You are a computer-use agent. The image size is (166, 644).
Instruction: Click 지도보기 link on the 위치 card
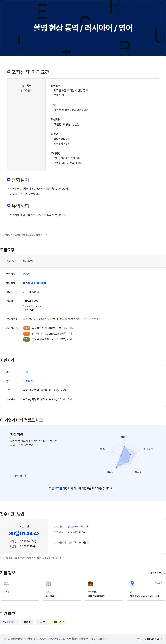click(159, 583)
